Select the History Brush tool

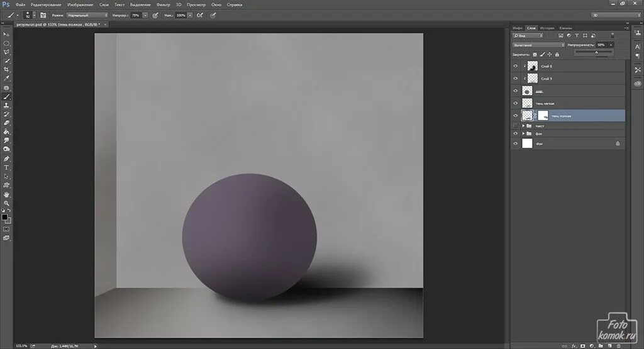(x=6, y=114)
